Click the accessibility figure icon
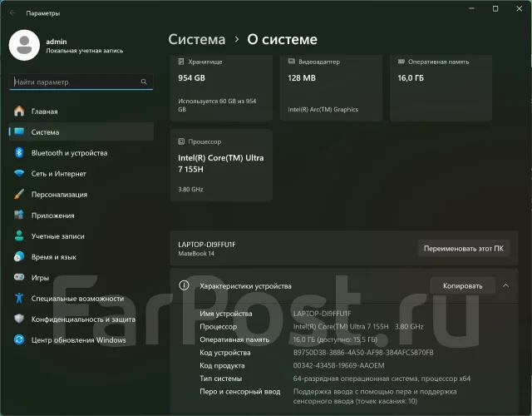 point(19,298)
